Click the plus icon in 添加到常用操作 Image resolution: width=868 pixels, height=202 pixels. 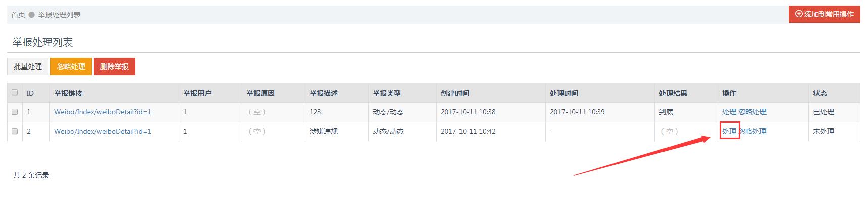tap(799, 14)
